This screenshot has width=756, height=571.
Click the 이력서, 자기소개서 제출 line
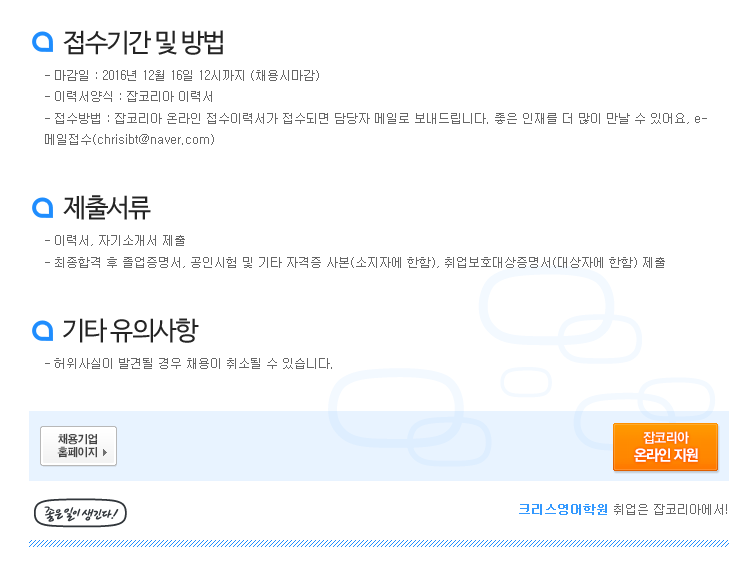(115, 241)
